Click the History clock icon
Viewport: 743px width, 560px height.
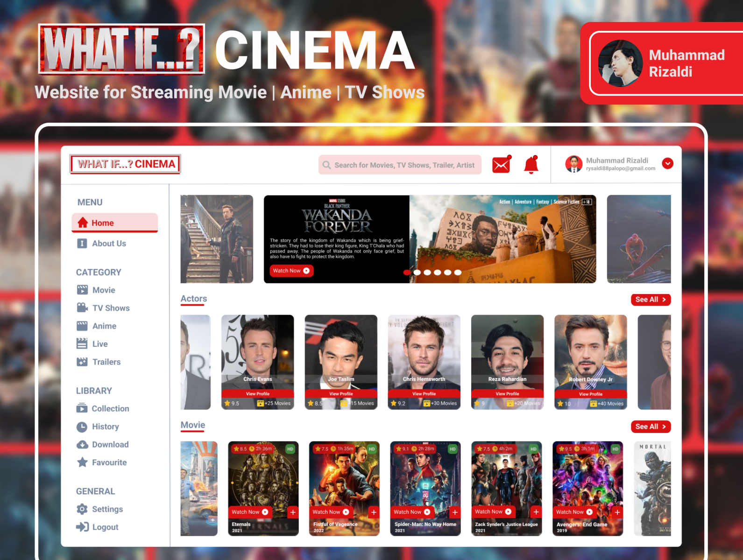click(x=82, y=427)
